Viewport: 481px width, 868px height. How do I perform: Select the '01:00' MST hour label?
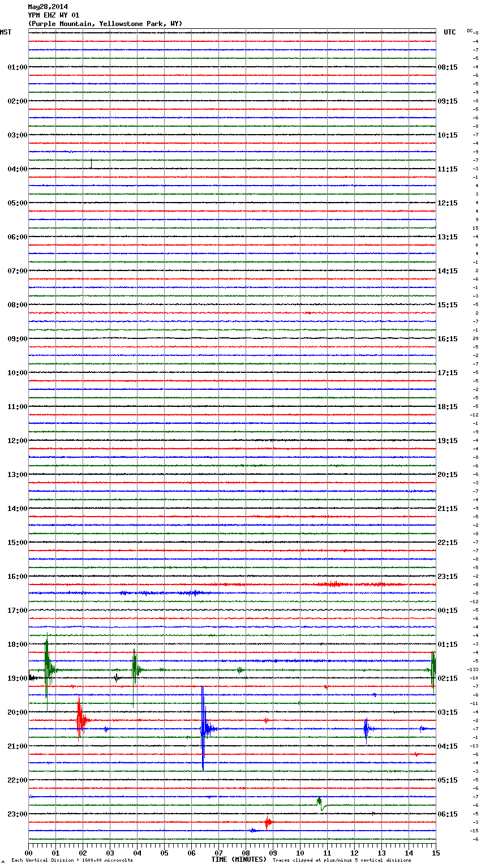[x=18, y=67]
